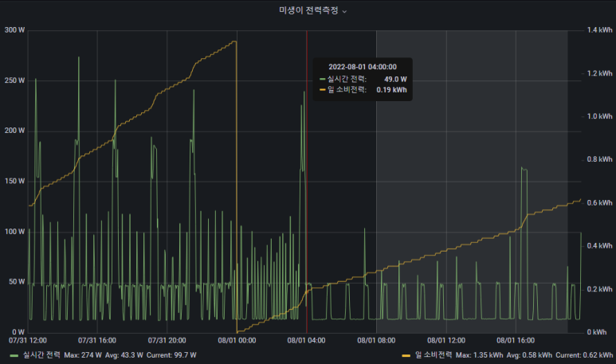Click the 0.19 kWh tooltip value
616x364 pixels.
[392, 90]
